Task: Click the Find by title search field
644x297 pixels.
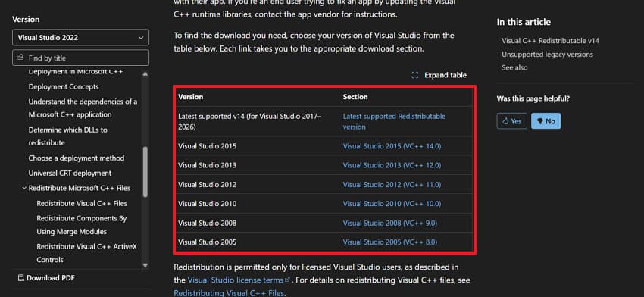Action: point(80,58)
